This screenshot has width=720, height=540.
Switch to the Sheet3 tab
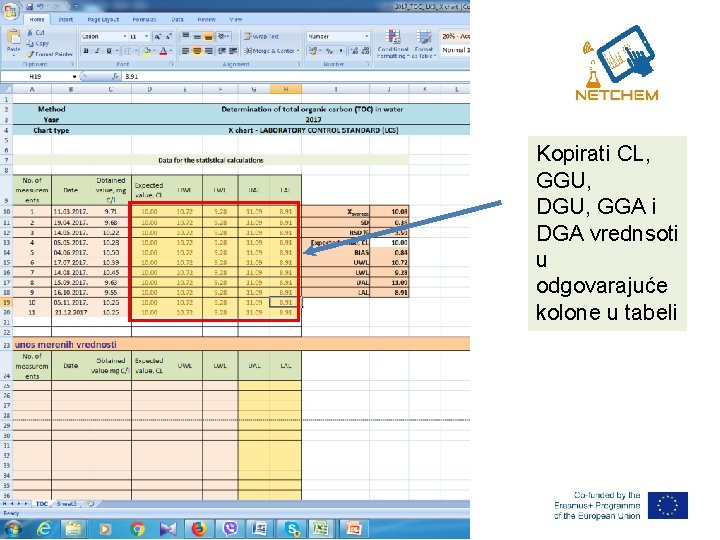tap(67, 504)
